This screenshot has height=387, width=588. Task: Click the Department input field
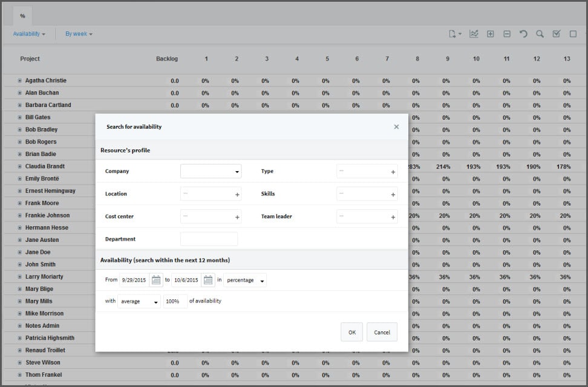pyautogui.click(x=209, y=239)
